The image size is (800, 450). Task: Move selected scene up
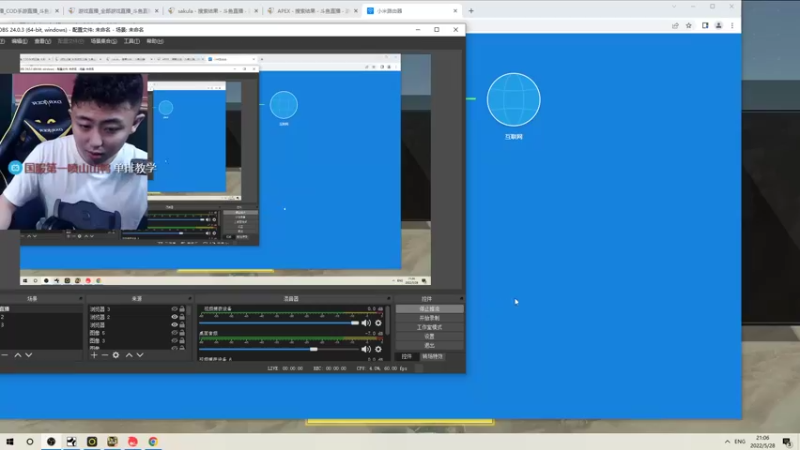tap(18, 355)
